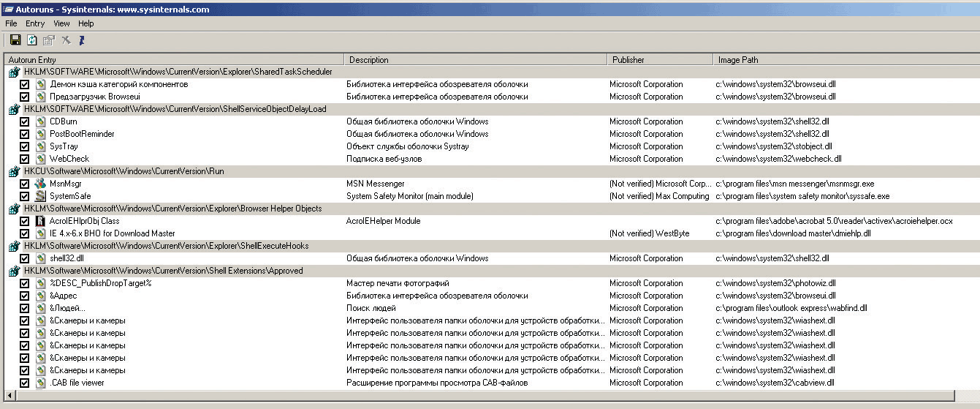Viewport: 980px width, 409px height.
Task: Select the acroiehelper.ocx image path cell
Action: pos(834,221)
